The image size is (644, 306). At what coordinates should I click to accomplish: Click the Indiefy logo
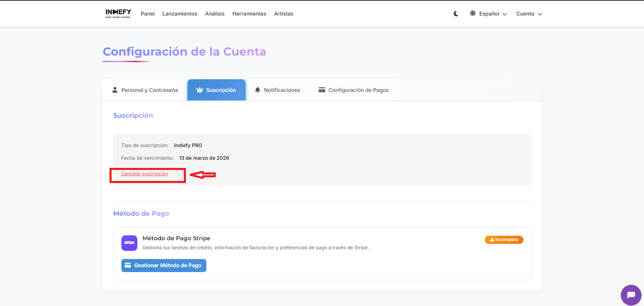pyautogui.click(x=118, y=13)
